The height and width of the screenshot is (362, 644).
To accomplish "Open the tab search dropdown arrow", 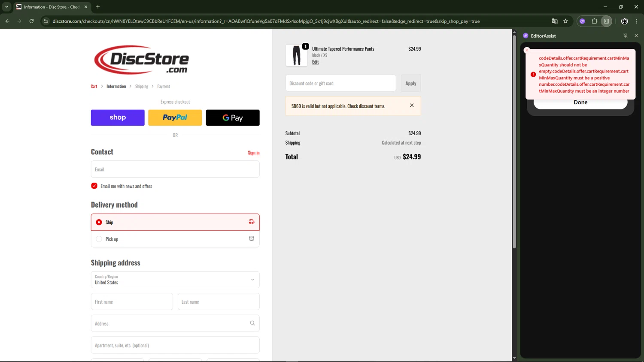I will tap(6, 7).
